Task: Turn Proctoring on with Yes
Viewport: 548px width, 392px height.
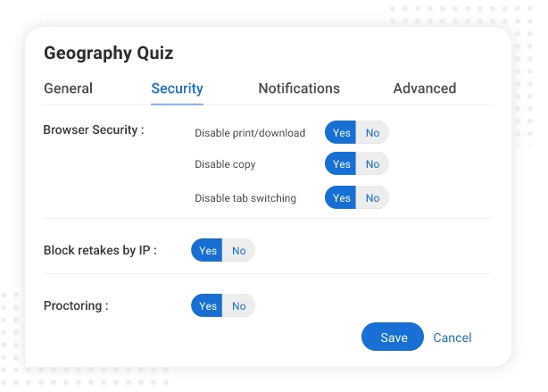Action: coord(207,306)
